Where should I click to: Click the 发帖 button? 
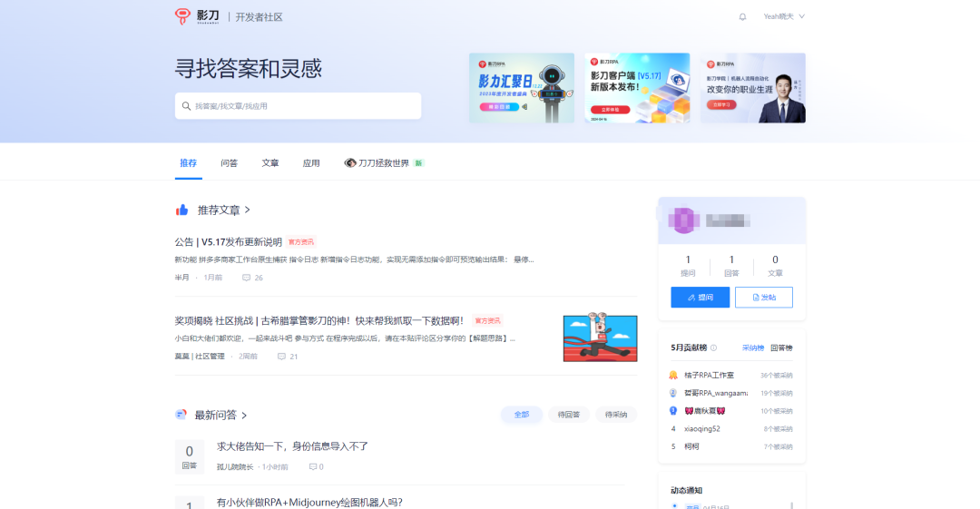(x=764, y=298)
